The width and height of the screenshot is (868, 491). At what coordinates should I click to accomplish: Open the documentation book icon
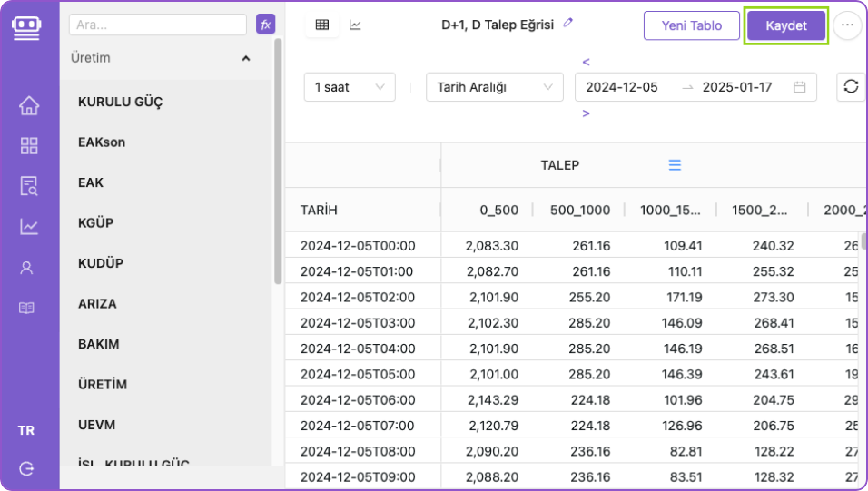[x=26, y=308]
